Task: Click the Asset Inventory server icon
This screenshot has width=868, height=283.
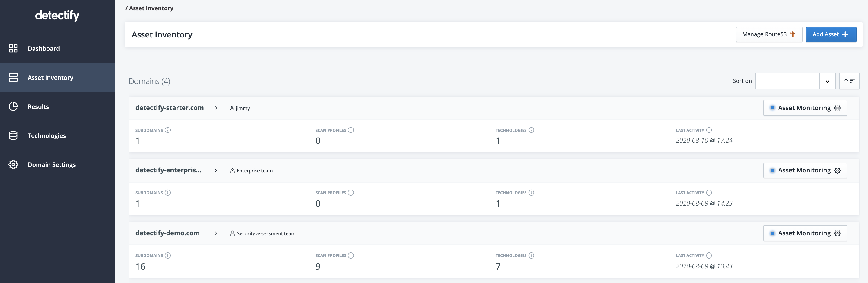Action: tap(13, 77)
